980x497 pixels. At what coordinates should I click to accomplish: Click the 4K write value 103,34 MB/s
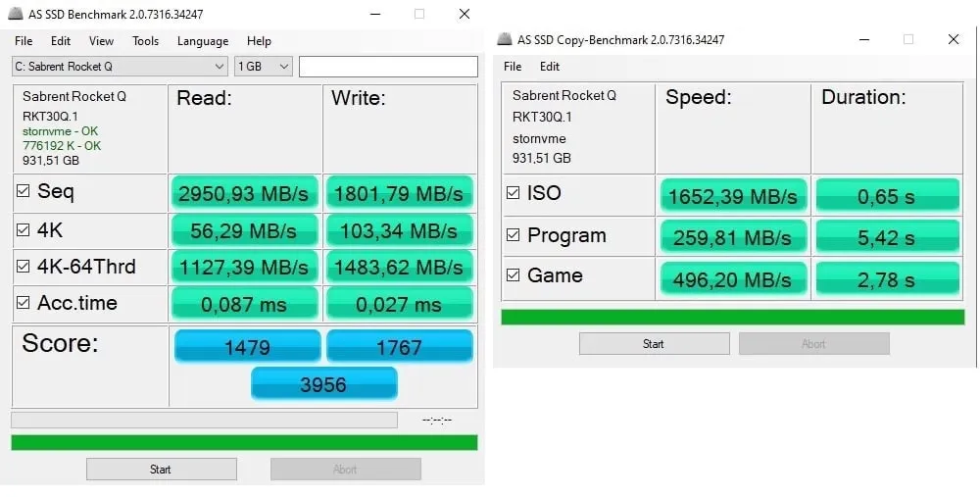click(399, 230)
